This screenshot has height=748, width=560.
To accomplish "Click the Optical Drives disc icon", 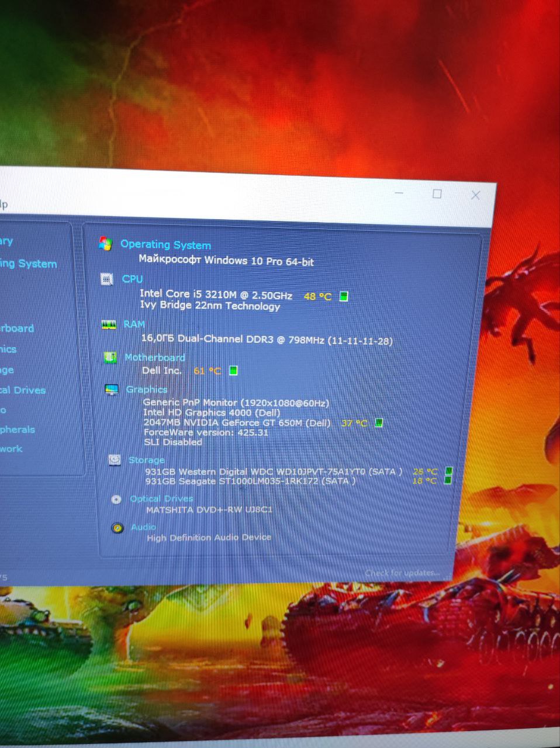I will pyautogui.click(x=116, y=499).
